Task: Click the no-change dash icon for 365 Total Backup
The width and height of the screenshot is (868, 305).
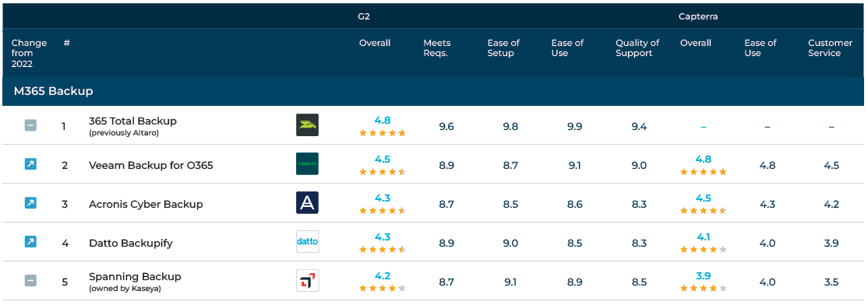Action: 30,125
